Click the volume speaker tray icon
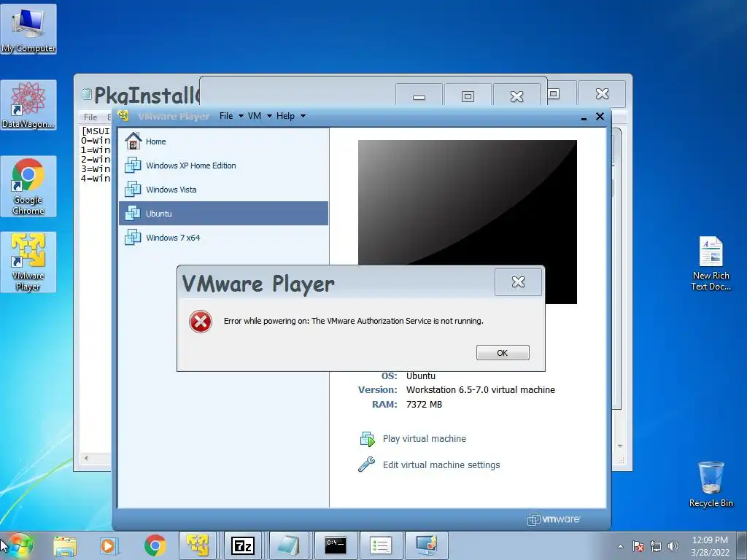 (x=673, y=546)
